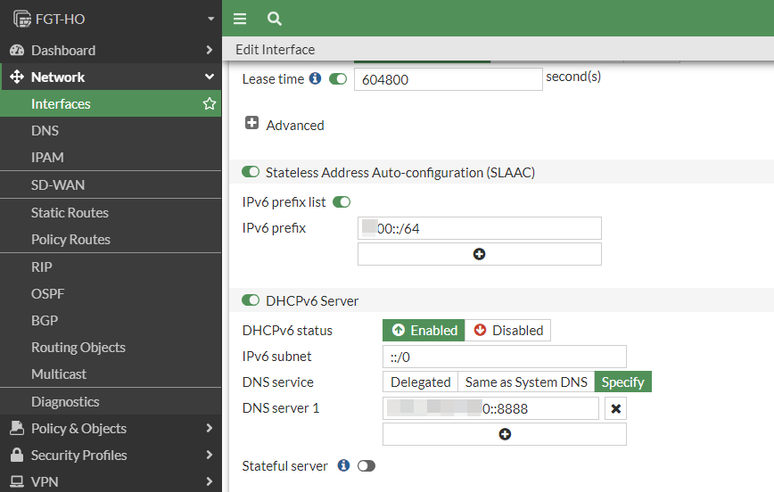This screenshot has width=774, height=492.
Task: Click the IPv6 subnet input field
Action: coord(504,356)
